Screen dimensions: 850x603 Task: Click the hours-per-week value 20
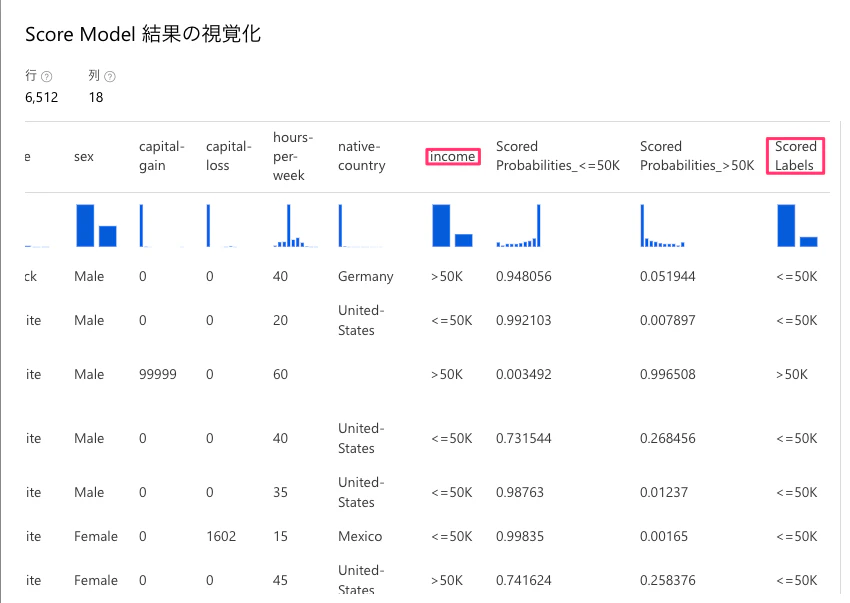280,320
